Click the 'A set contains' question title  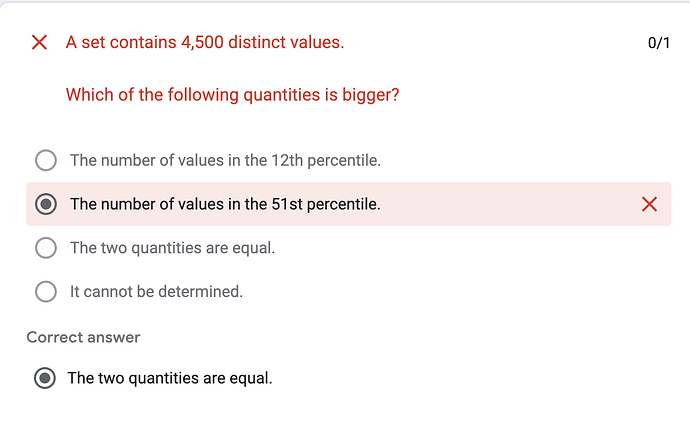click(205, 42)
